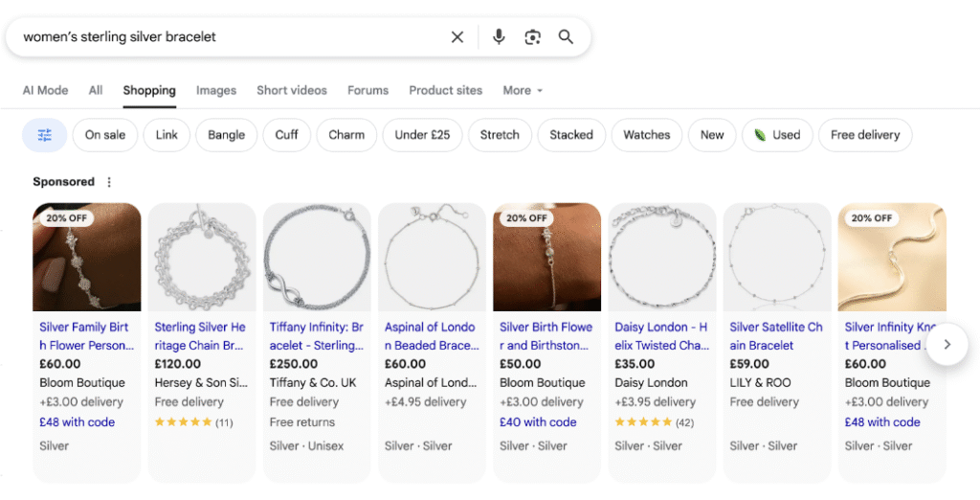Click the magnifying glass search icon
Screen dimensions: 980x500
[x=567, y=37]
